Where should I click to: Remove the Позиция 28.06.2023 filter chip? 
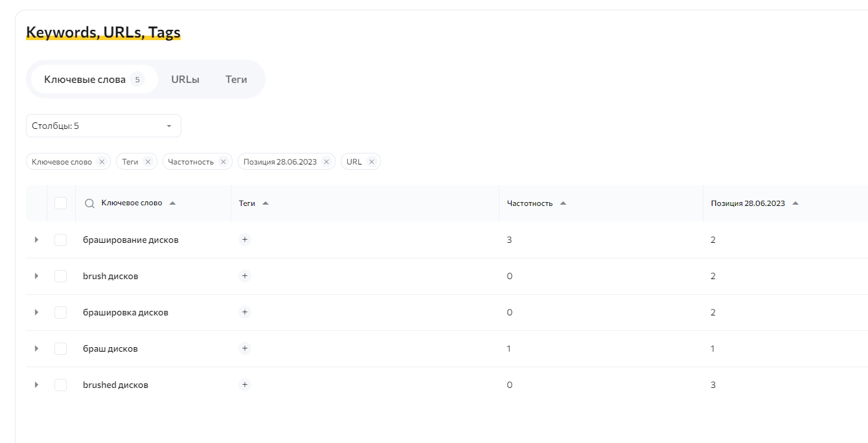pyautogui.click(x=326, y=161)
